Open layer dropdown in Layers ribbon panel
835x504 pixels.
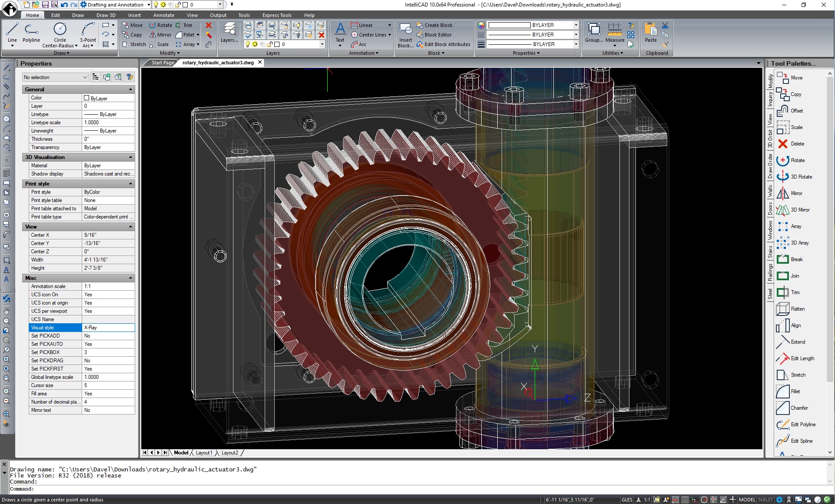tap(322, 44)
